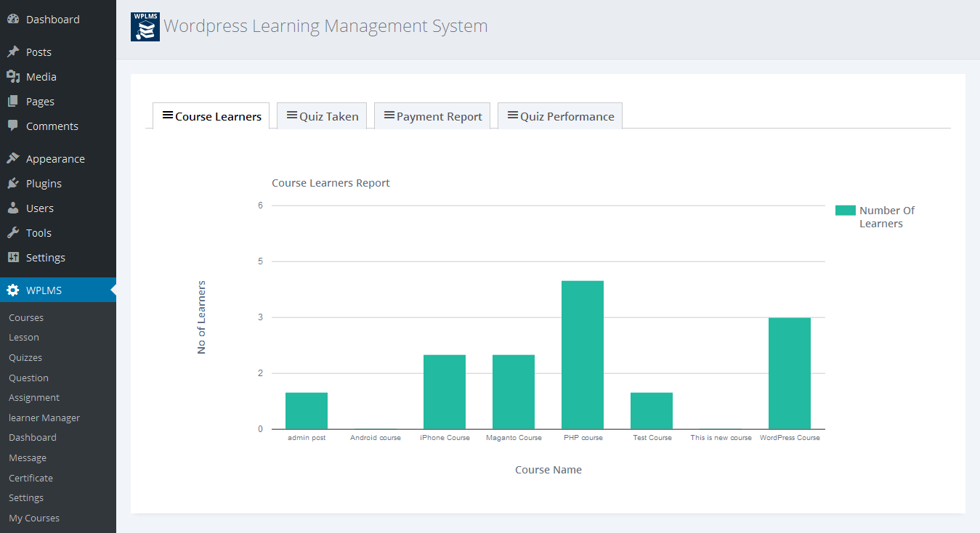Open the Payment Report tab
Viewport: 980px width, 533px height.
point(432,116)
